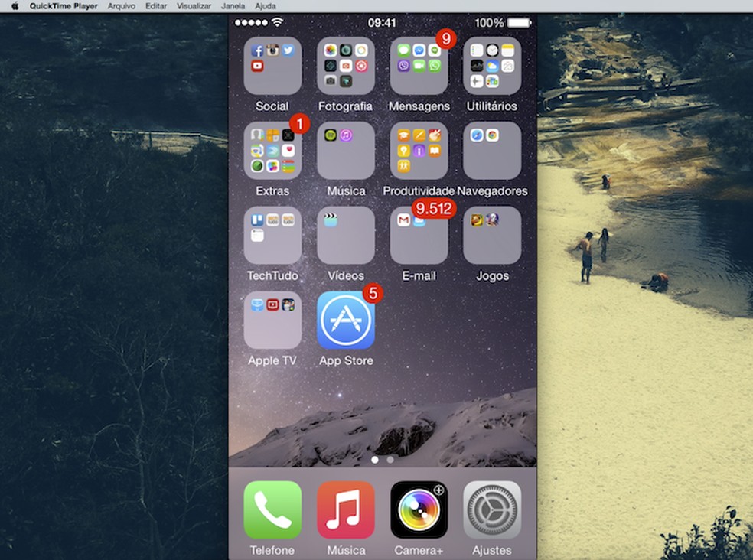
Task: Tap the Wi-Fi status icon
Action: point(278,23)
